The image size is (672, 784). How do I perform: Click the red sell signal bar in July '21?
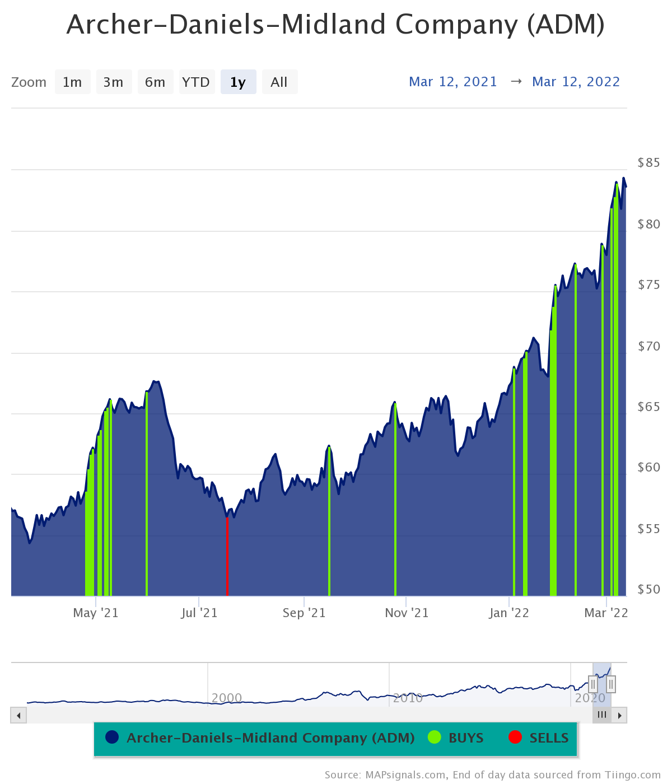tap(227, 556)
